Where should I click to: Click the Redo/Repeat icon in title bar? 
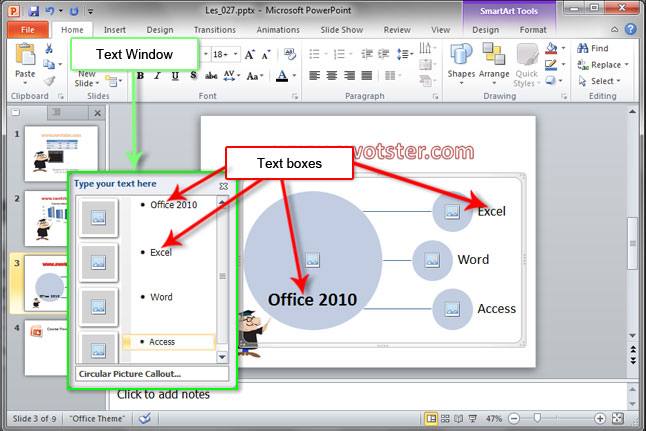pos(74,11)
